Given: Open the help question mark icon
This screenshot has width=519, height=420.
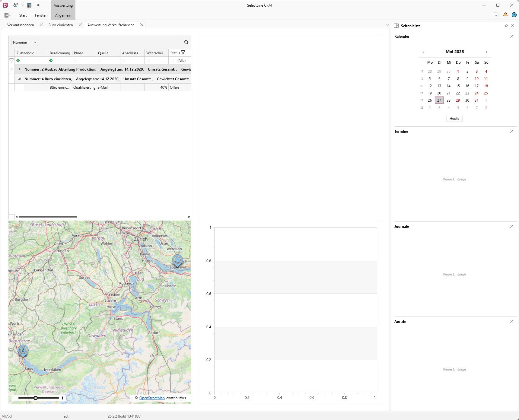Looking at the screenshot, I should click(514, 15).
